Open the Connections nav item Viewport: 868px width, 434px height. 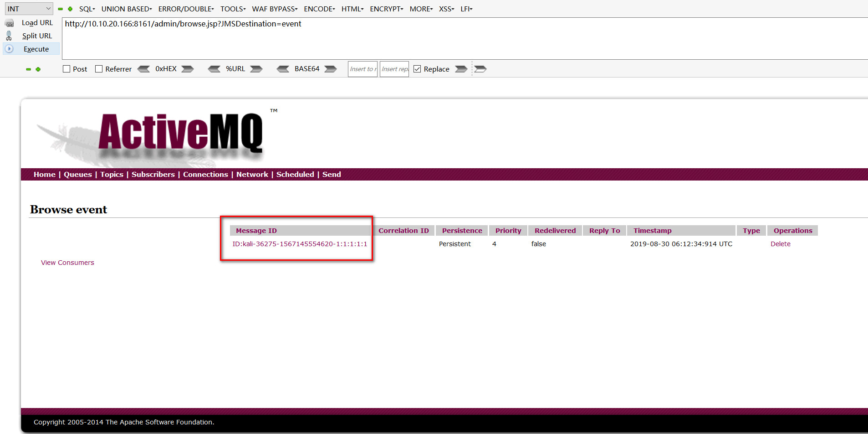205,175
